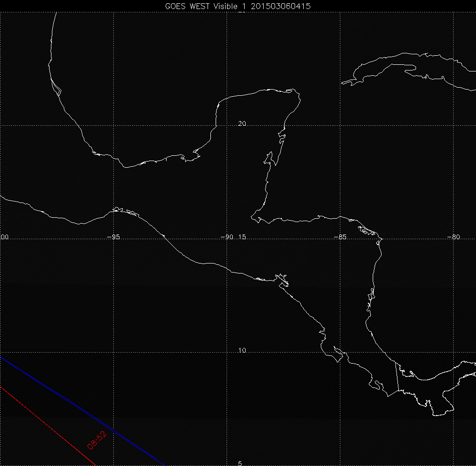Image resolution: width=476 pixels, height=466 pixels.
Task: Click the grid intersection at 10N, 95W
Action: pos(113,353)
